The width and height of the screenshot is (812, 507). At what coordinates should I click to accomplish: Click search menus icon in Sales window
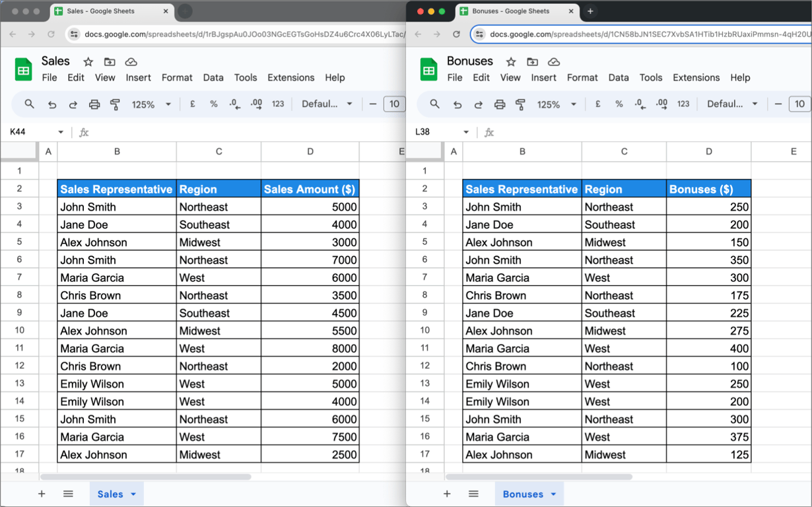tap(29, 104)
